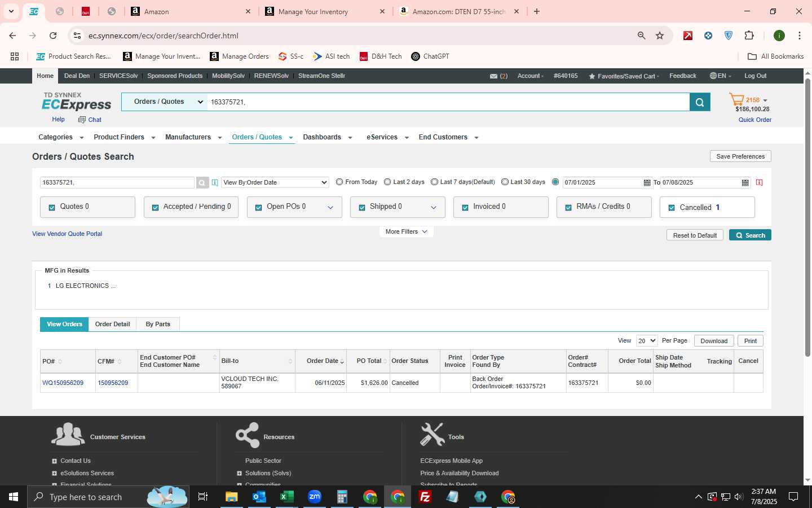Expand More Filters
The height and width of the screenshot is (508, 812).
(x=406, y=231)
